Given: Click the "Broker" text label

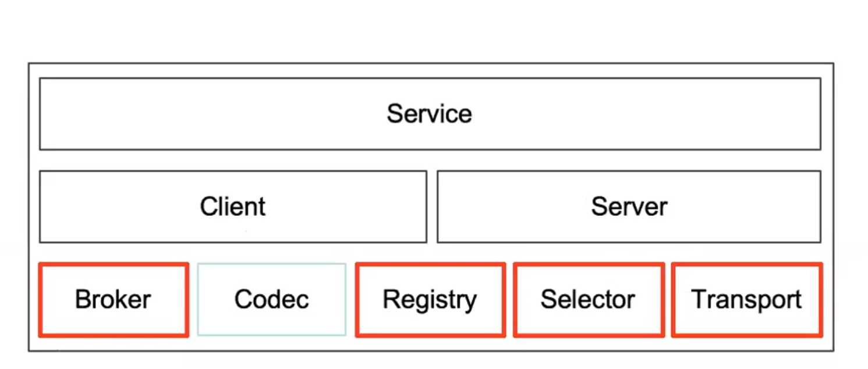Looking at the screenshot, I should tap(114, 300).
